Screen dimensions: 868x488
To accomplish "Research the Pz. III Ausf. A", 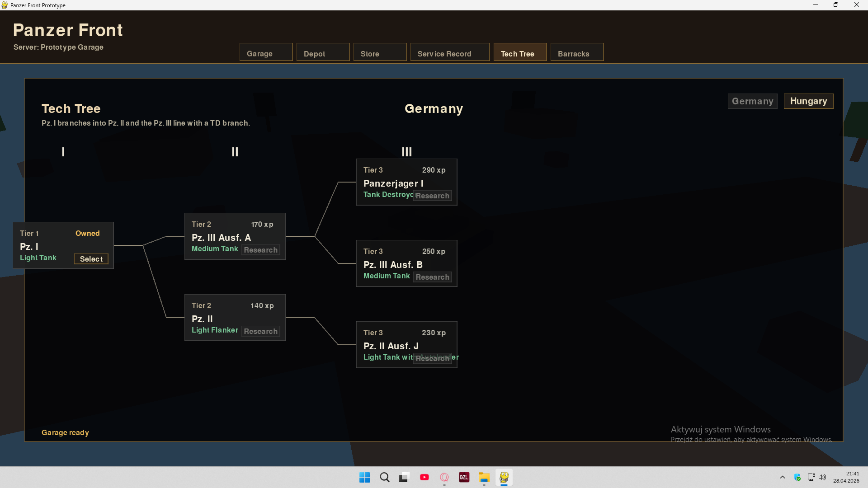I will [260, 250].
